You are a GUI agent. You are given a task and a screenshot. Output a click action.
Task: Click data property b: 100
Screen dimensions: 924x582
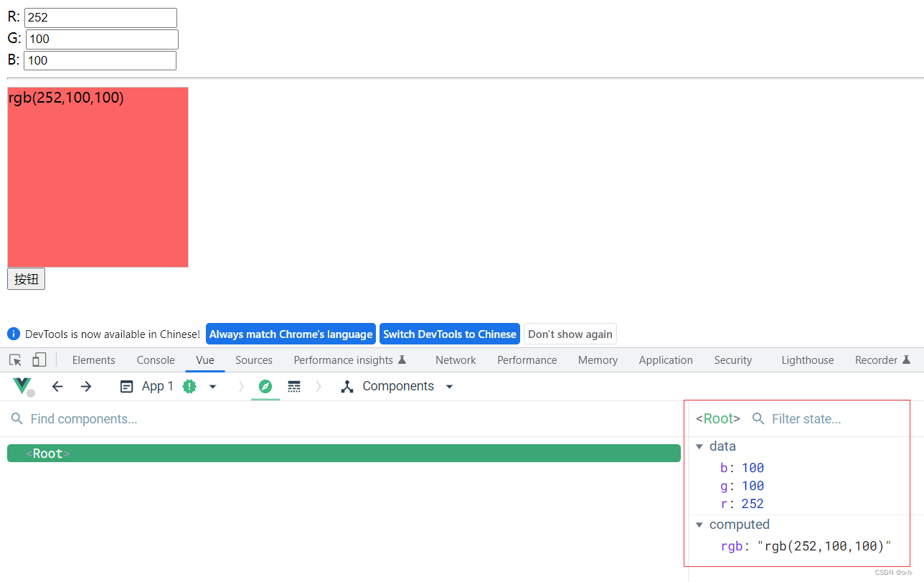(x=742, y=468)
